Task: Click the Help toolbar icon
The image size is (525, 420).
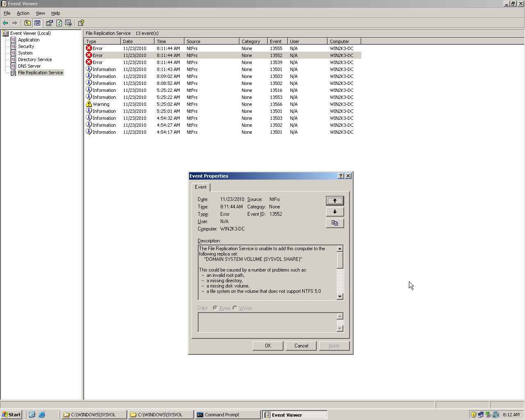Action: coord(81,23)
